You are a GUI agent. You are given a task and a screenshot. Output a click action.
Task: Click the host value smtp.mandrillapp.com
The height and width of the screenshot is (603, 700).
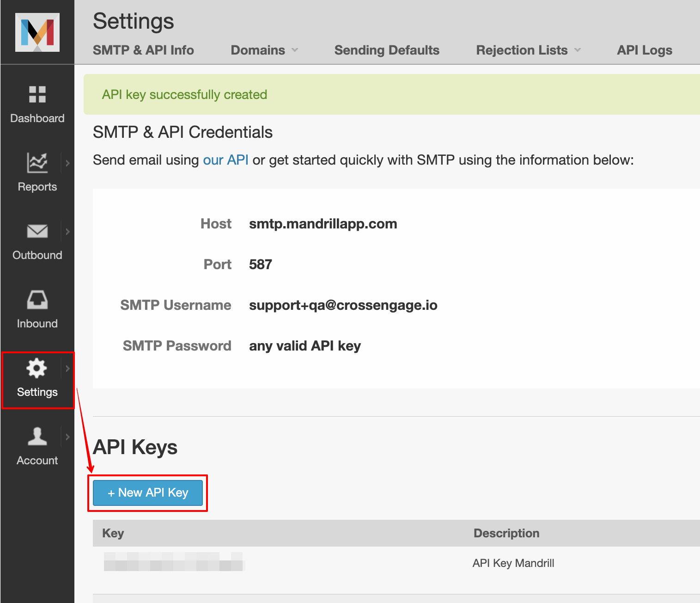[x=323, y=224]
